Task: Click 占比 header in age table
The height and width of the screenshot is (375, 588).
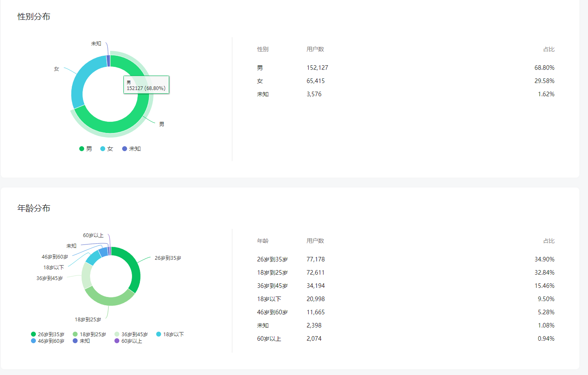Action: (549, 241)
